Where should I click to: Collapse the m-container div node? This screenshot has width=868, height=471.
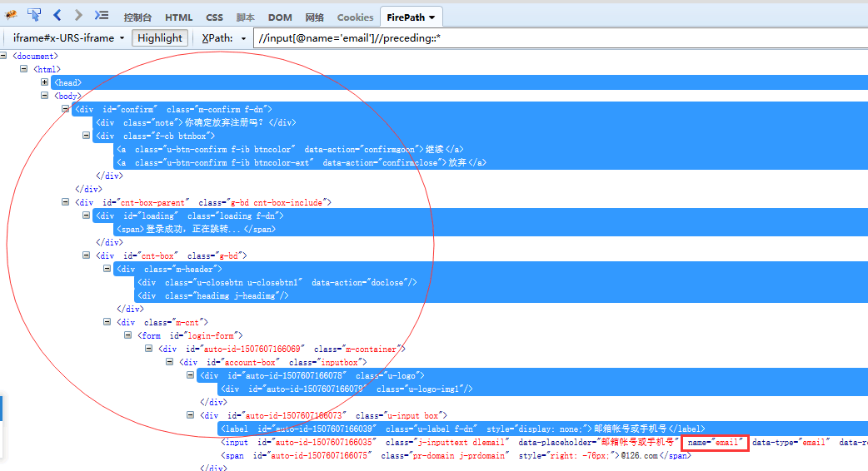click(x=148, y=349)
